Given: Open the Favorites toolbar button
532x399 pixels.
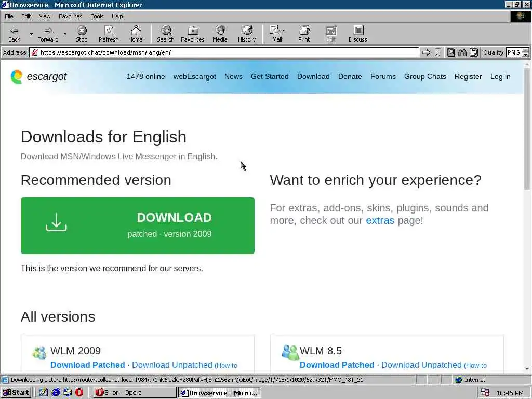Looking at the screenshot, I should (x=193, y=34).
